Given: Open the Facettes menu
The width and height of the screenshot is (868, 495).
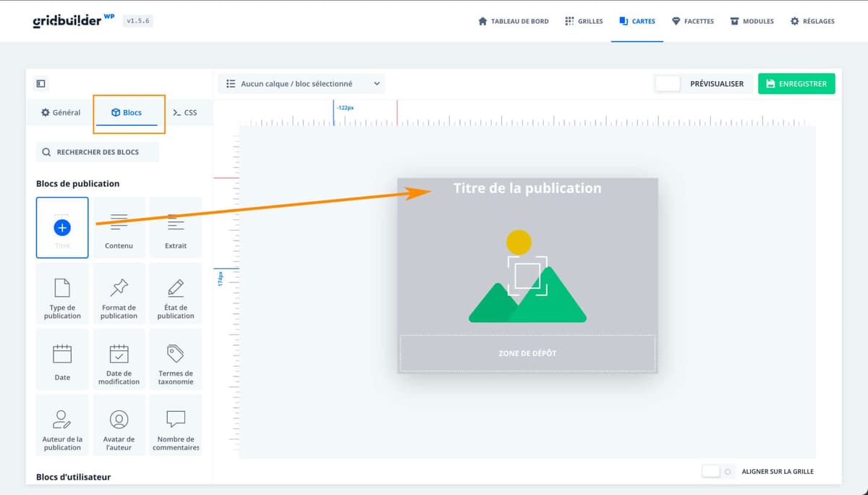Looking at the screenshot, I should [x=692, y=21].
